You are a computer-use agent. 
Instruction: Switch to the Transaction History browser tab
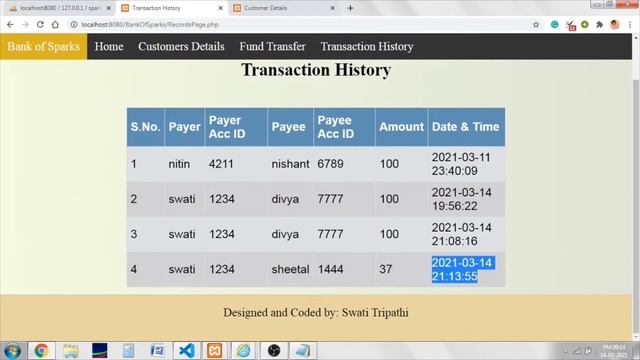click(171, 8)
